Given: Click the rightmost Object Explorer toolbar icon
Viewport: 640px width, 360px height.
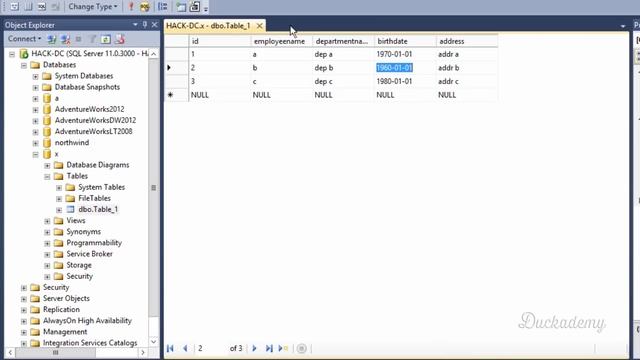Looking at the screenshot, I should 120,39.
